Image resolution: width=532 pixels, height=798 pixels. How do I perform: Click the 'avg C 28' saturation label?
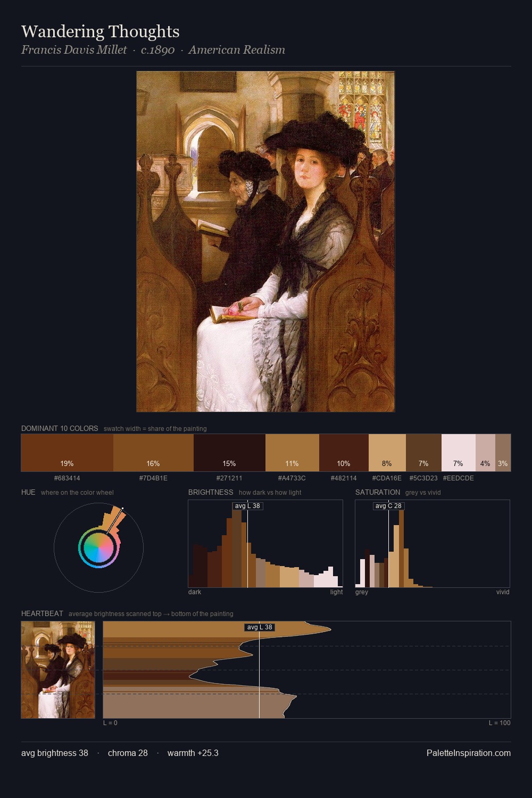coord(388,506)
